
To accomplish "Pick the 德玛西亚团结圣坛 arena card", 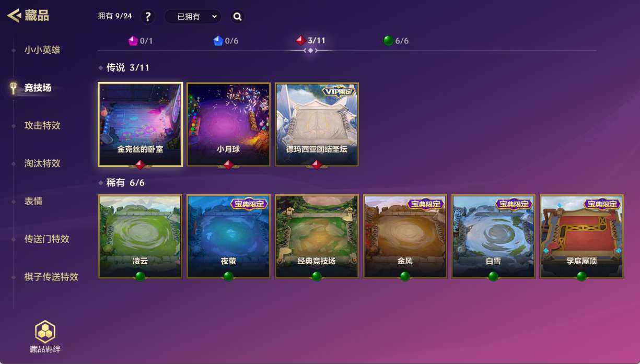I will (x=317, y=125).
